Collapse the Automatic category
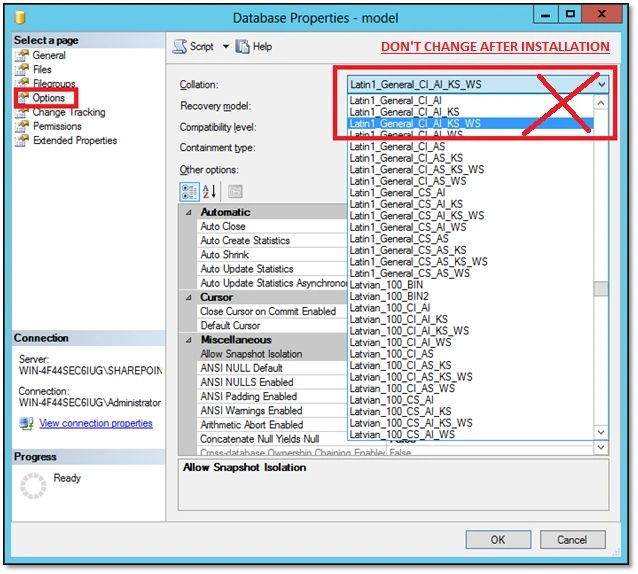This screenshot has height=574, width=638. (188, 212)
